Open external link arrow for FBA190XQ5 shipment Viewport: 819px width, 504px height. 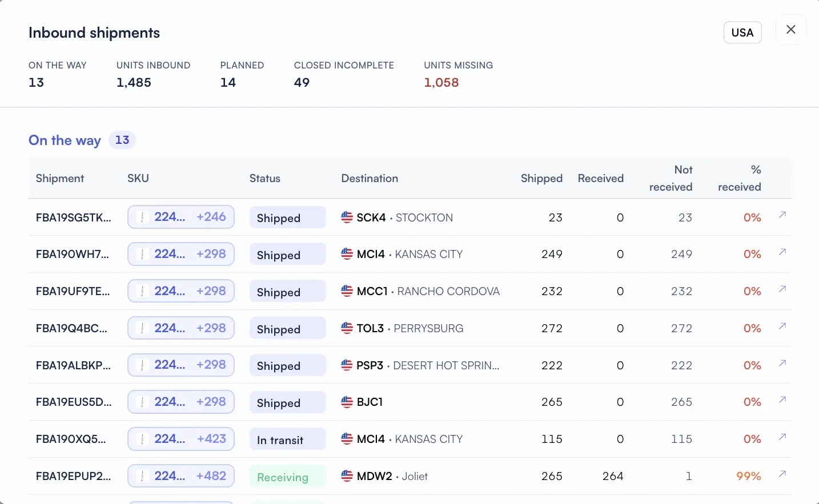(x=782, y=437)
